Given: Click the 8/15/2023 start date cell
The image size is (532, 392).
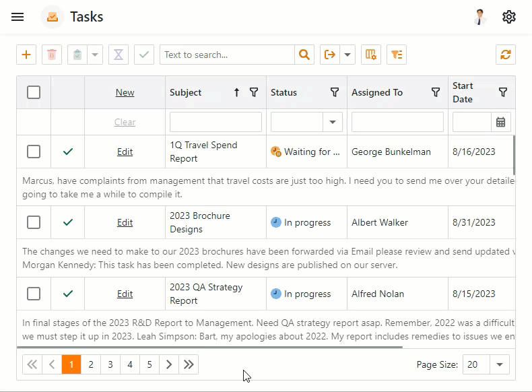Looking at the screenshot, I should (x=481, y=294).
